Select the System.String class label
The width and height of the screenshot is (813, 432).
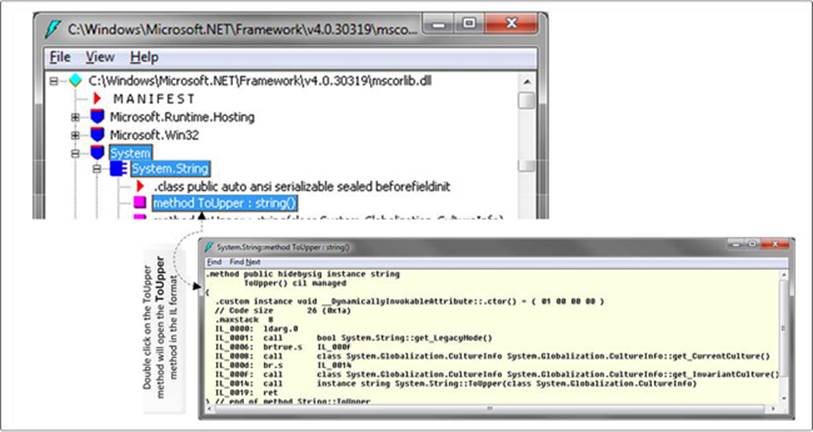[170, 169]
